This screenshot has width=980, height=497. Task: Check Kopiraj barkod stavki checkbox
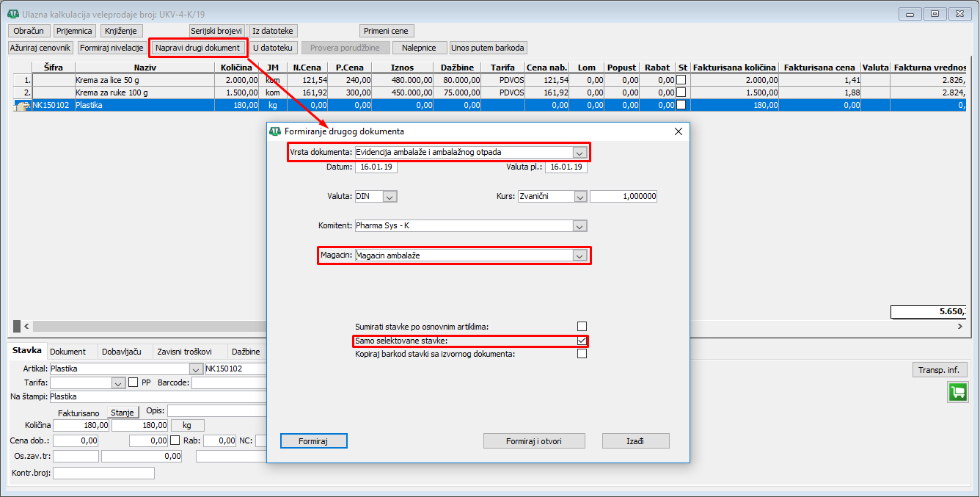tap(582, 354)
